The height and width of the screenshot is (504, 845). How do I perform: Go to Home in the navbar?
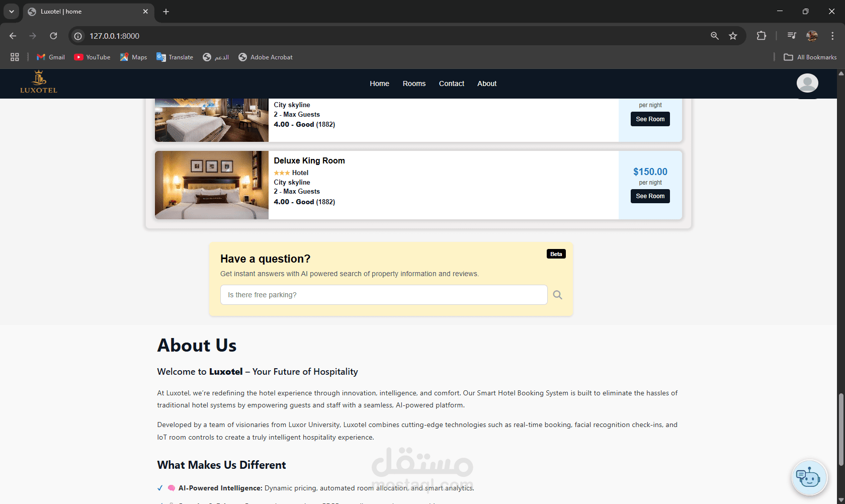tap(379, 83)
